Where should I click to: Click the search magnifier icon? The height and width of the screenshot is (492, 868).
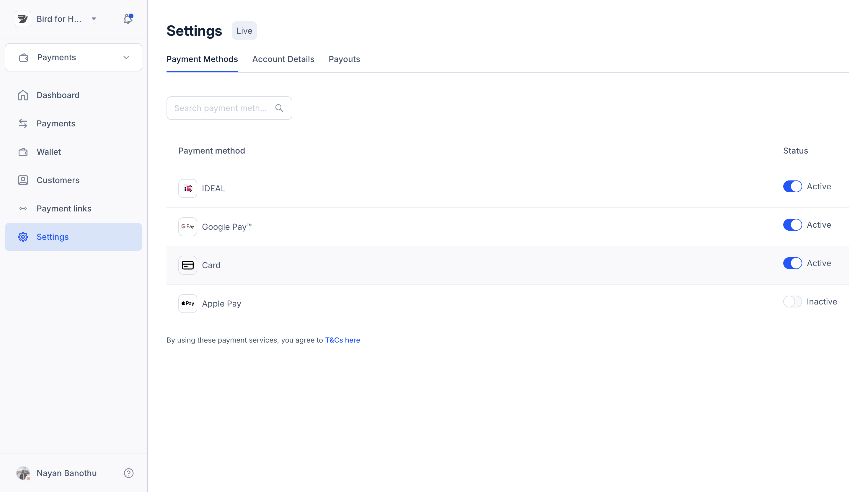pos(279,108)
